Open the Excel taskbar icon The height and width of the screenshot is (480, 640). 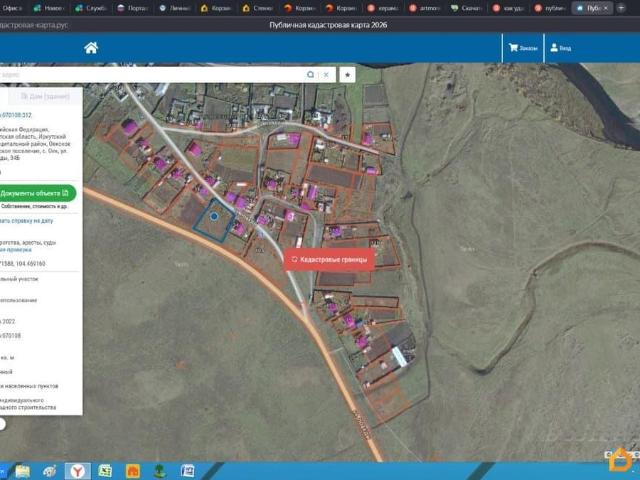[105, 471]
